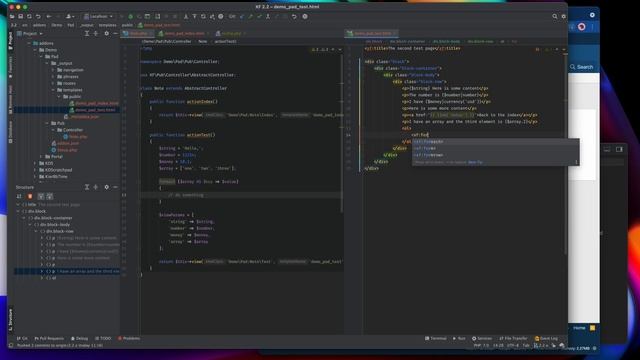This screenshot has height=360, width=640.
Task: Open the Problems tool window
Action: pyautogui.click(x=129, y=338)
